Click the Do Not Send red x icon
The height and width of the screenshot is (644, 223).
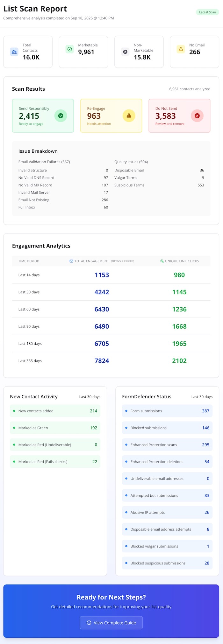point(197,116)
